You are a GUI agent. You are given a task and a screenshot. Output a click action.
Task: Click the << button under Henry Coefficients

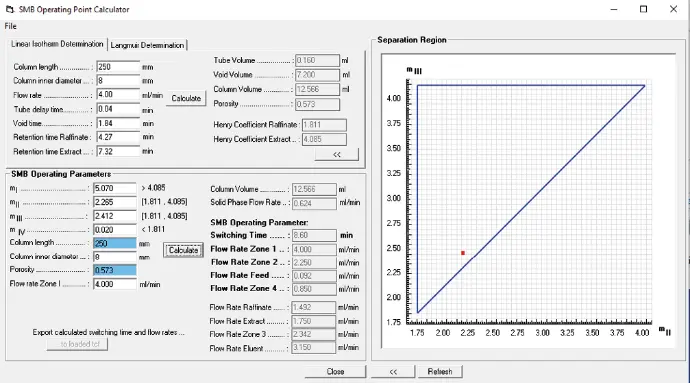tap(337, 154)
